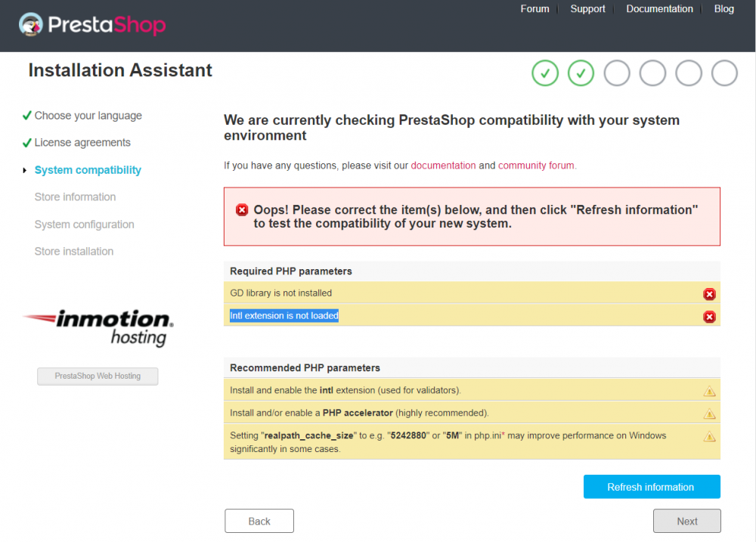Click the first green checkmark progress circle
756x542 pixels.
pos(545,73)
